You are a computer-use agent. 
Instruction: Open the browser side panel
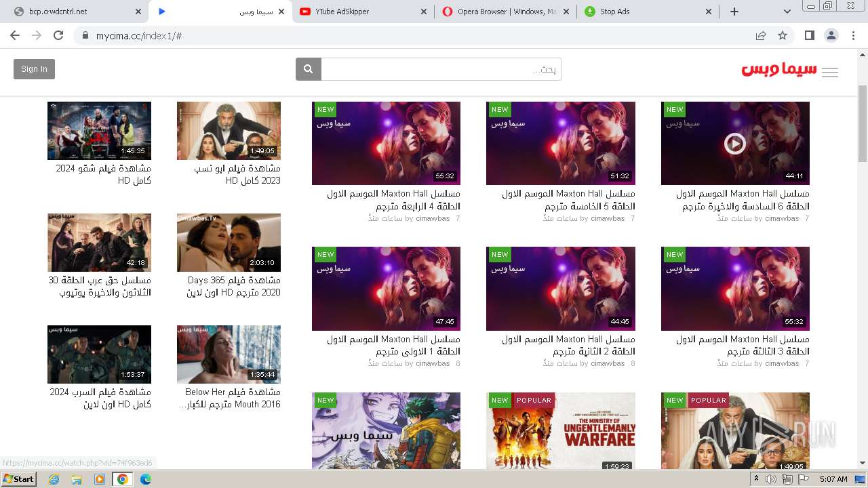coord(809,35)
